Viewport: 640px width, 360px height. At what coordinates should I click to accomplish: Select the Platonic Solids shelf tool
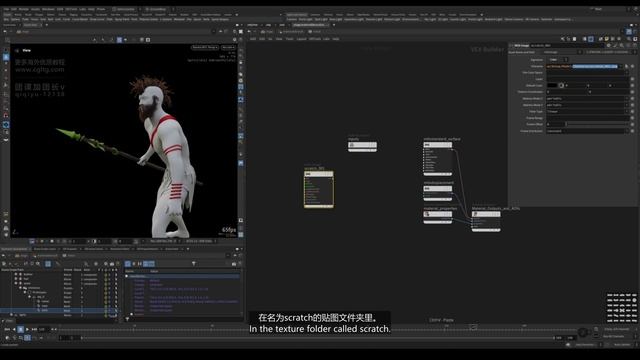[149, 19]
